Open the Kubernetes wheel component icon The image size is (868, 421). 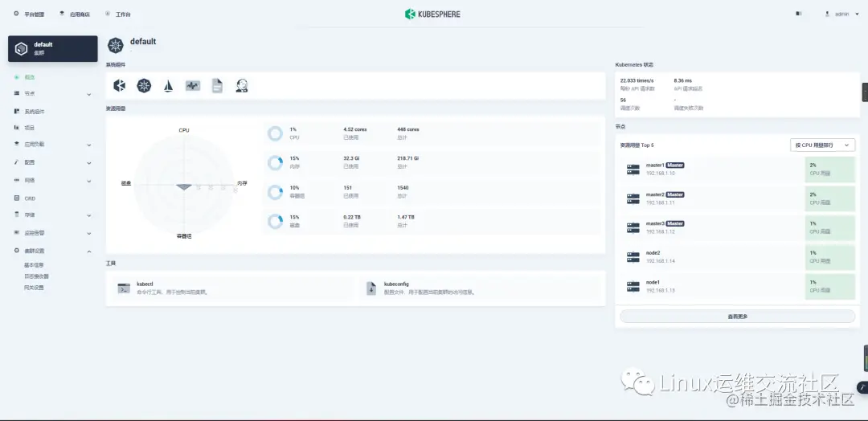pyautogui.click(x=144, y=85)
